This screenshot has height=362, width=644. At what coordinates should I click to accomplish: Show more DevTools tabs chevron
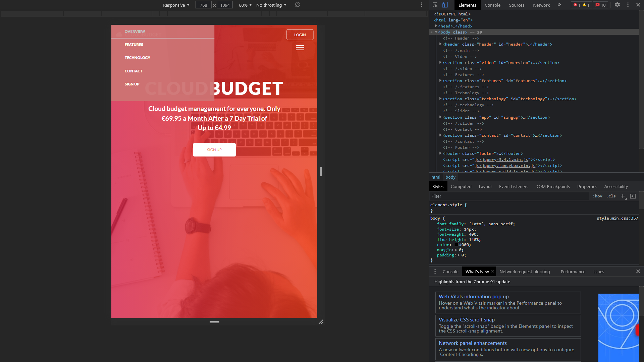[x=559, y=5]
